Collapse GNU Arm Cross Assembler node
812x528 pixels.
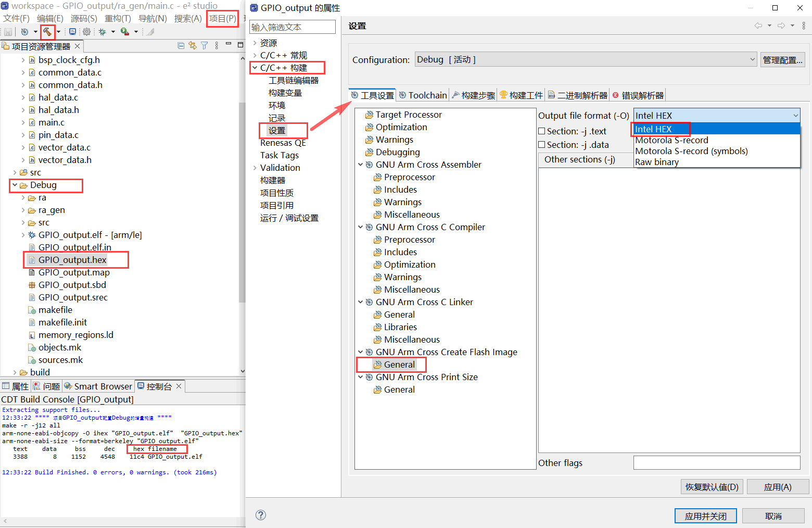361,165
